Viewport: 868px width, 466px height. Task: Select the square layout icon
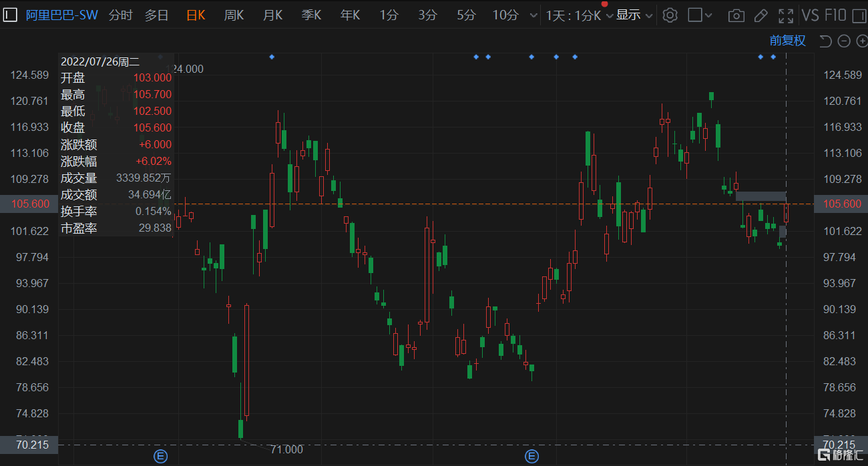coord(695,15)
